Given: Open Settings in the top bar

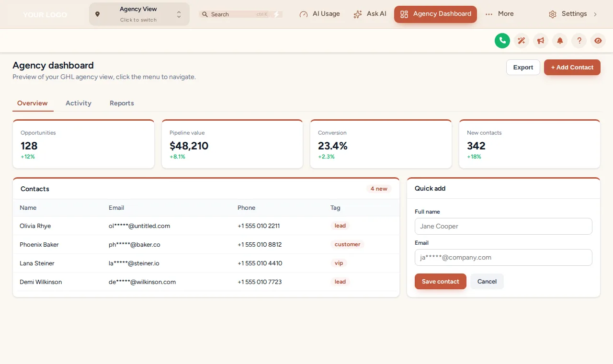Looking at the screenshot, I should (573, 14).
